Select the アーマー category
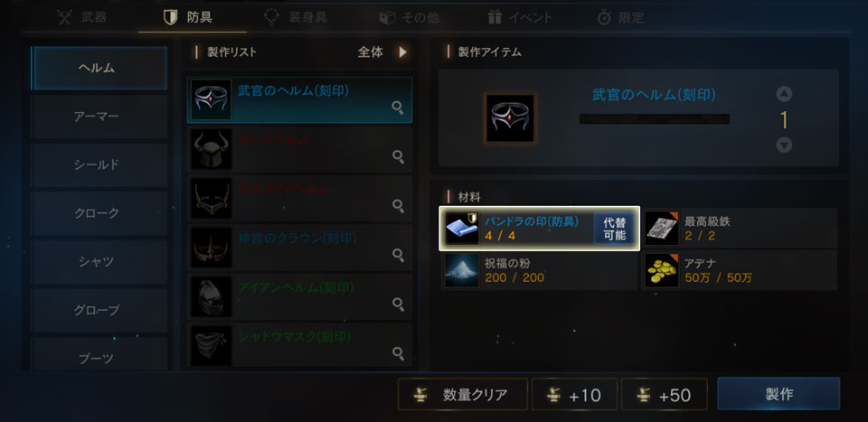The image size is (868, 422). [99, 117]
